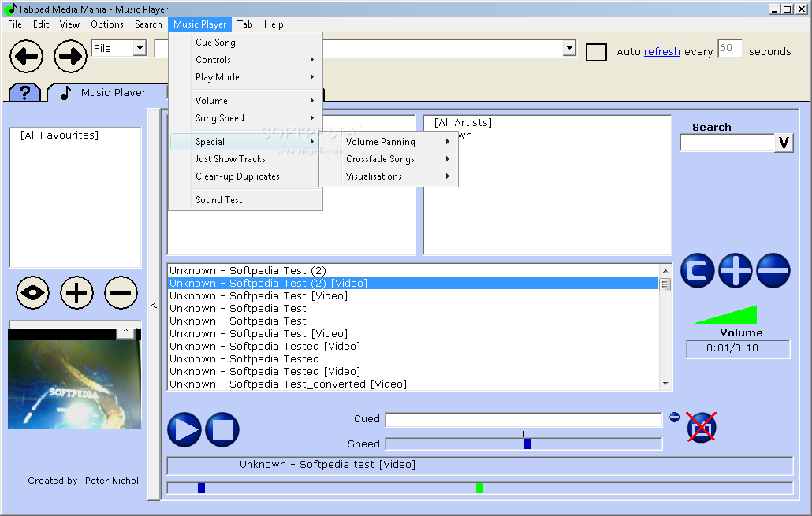Click the refresh link
The width and height of the screenshot is (812, 516).
[x=662, y=52]
